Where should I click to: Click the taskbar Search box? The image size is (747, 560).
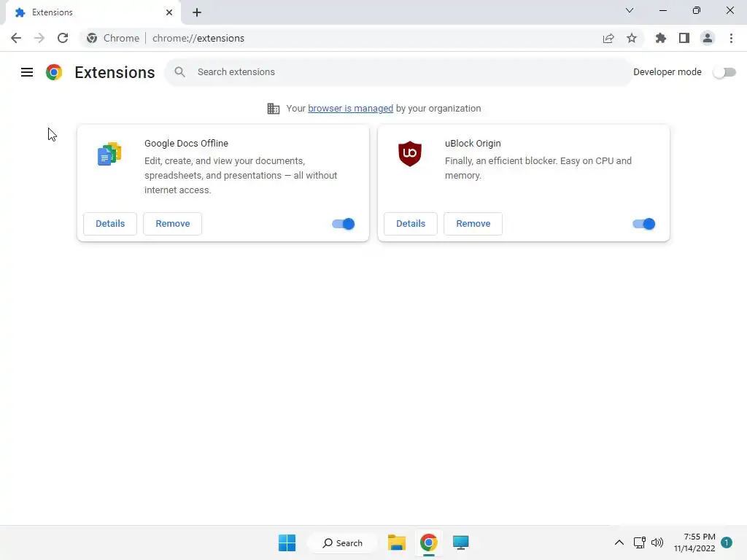[x=343, y=542]
